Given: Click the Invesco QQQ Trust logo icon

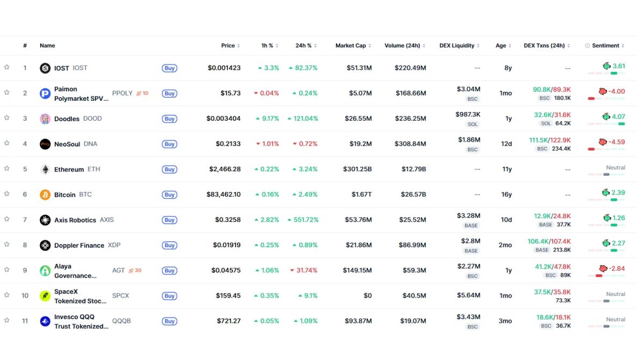Looking at the screenshot, I should [x=45, y=321].
